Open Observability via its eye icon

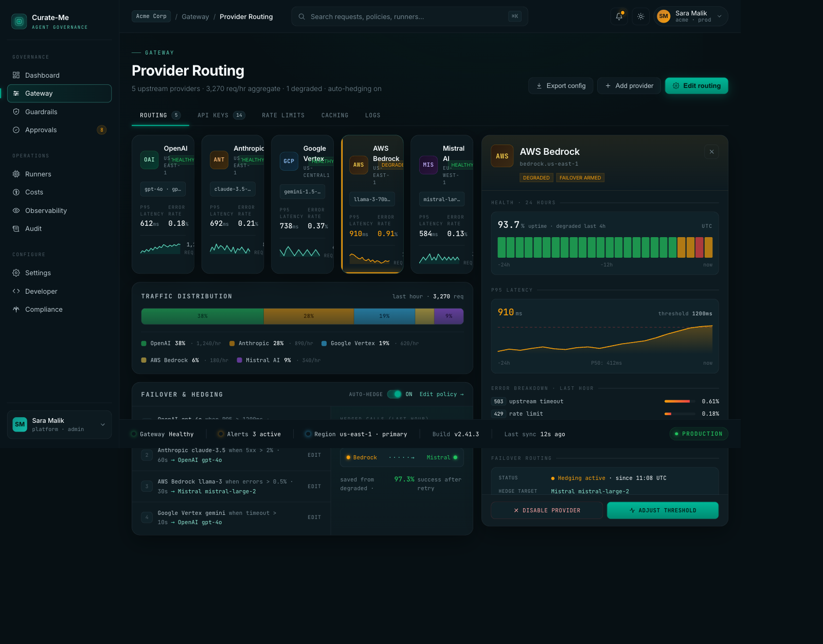(16, 210)
